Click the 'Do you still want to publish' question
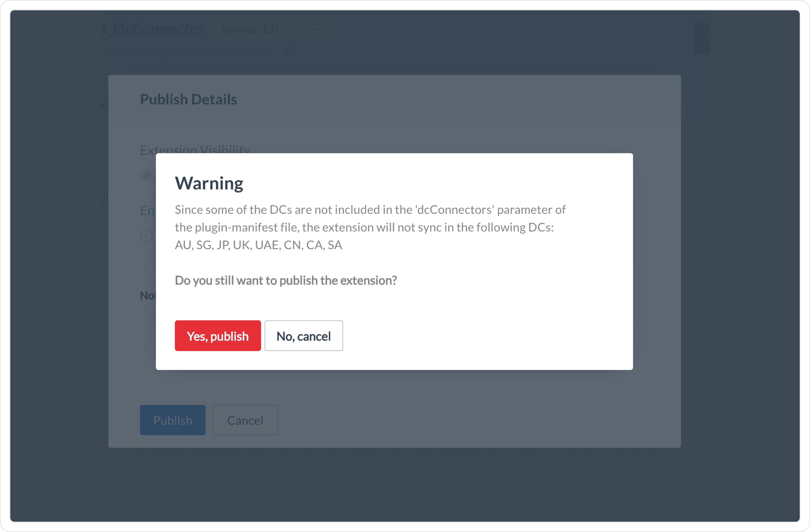810x532 pixels. (286, 281)
